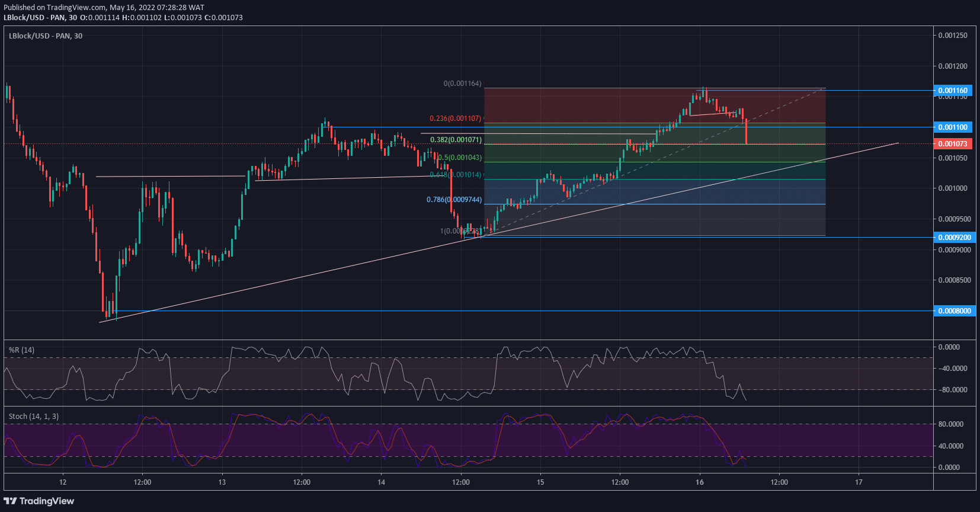Click the 0(0.001164) Fibonacci level label

463,84
